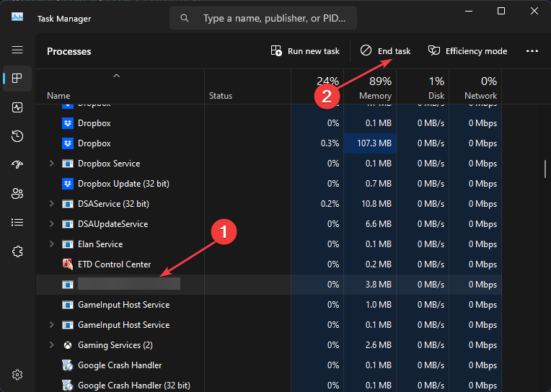This screenshot has width=551, height=392.
Task: Select the DSAUpdateService row name
Action: pos(113,224)
